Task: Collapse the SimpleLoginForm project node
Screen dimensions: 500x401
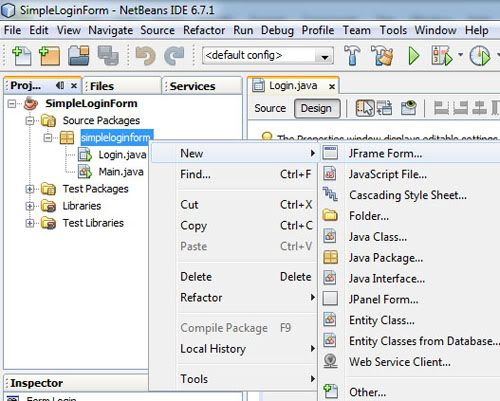Action: [x=12, y=104]
